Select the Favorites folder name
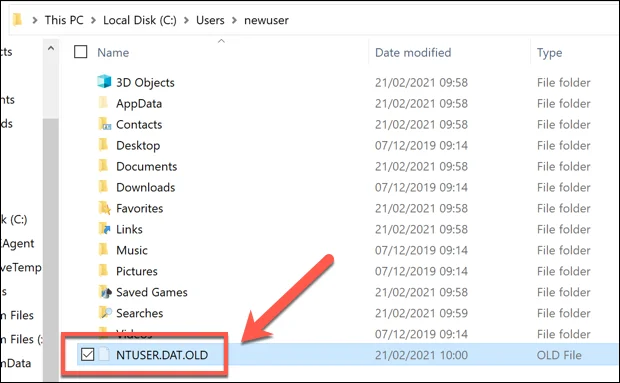The image size is (620, 383). (139, 208)
